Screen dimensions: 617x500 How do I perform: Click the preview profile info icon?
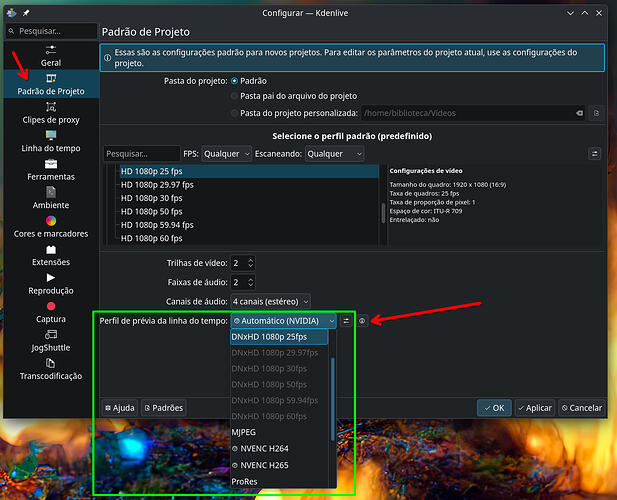[363, 320]
